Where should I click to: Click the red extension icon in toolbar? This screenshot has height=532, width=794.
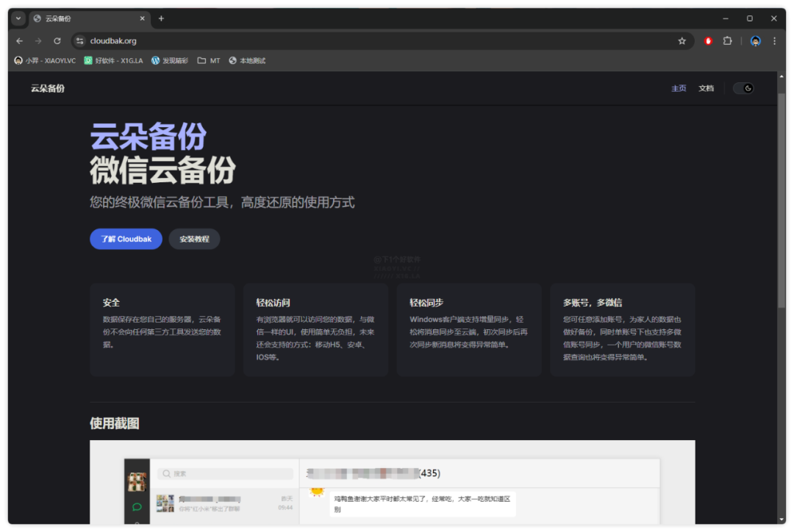[x=708, y=41]
